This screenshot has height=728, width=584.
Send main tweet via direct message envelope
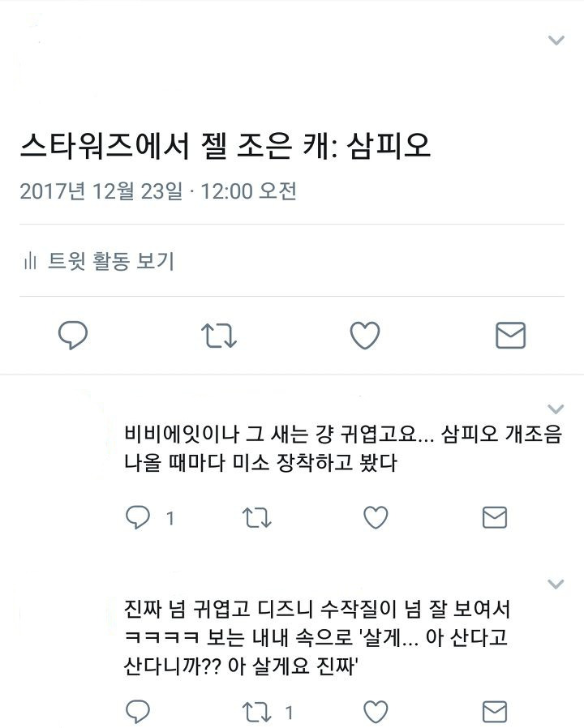(x=510, y=335)
